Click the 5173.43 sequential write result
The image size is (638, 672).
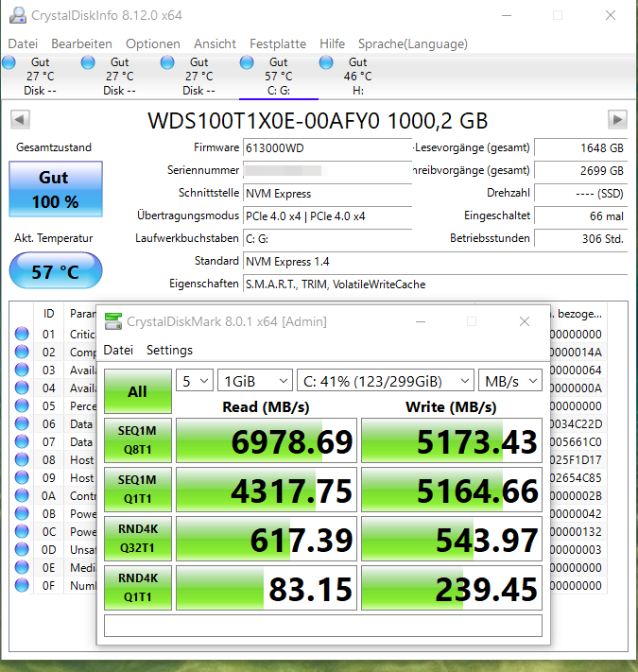452,440
